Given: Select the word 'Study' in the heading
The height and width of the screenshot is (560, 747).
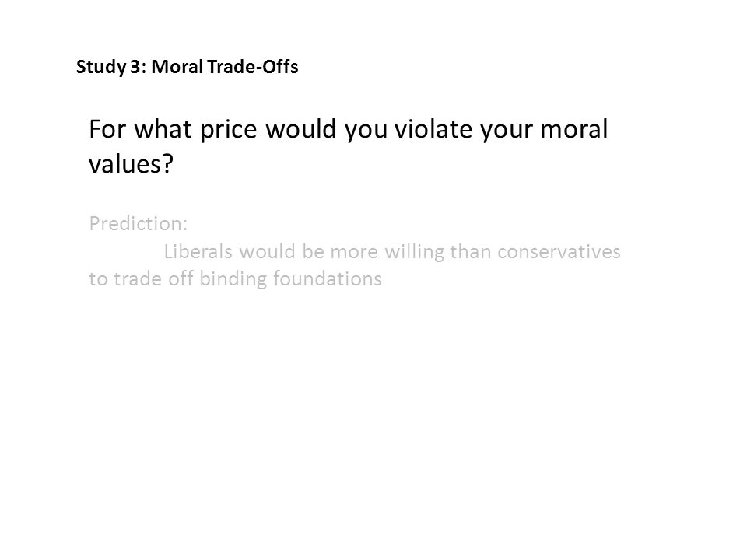Looking at the screenshot, I should coord(101,67).
